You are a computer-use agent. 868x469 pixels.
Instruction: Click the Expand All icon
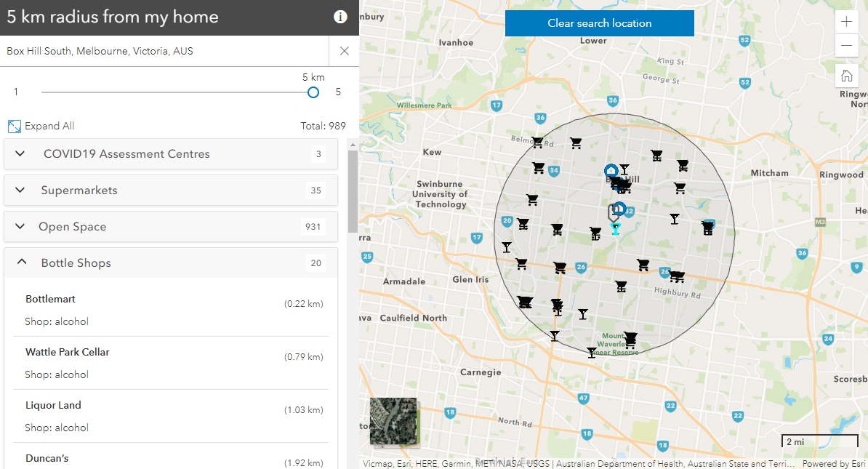click(x=15, y=127)
